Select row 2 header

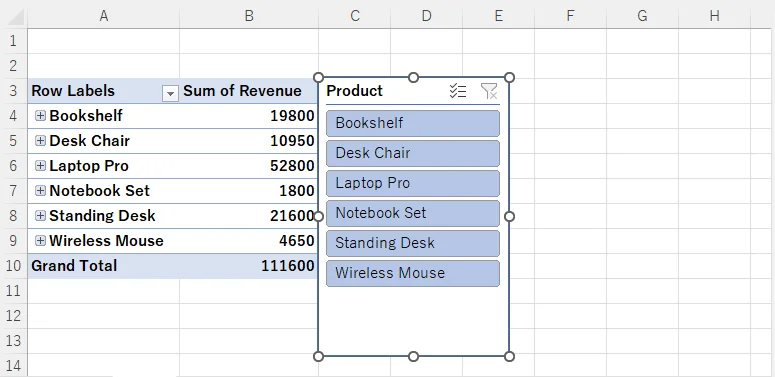point(13,66)
